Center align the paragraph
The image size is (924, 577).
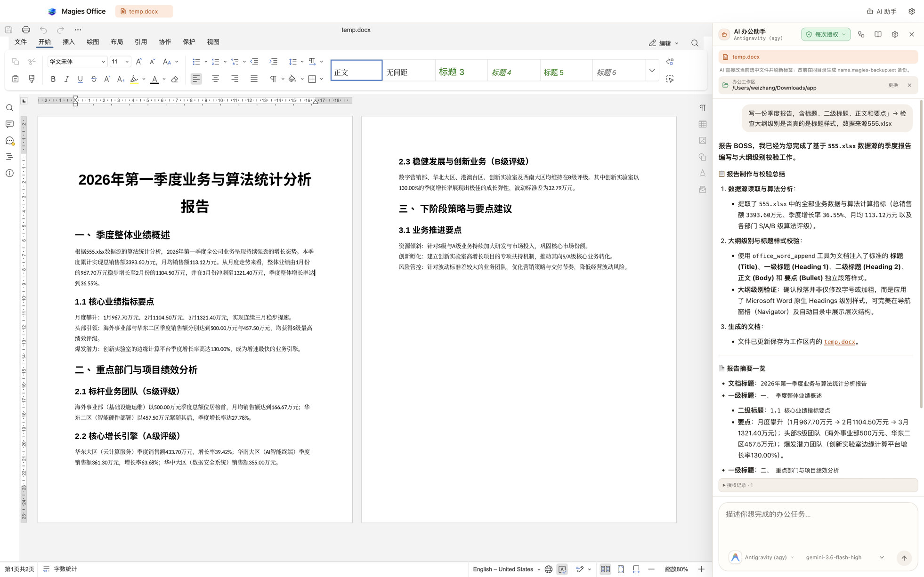(x=216, y=79)
